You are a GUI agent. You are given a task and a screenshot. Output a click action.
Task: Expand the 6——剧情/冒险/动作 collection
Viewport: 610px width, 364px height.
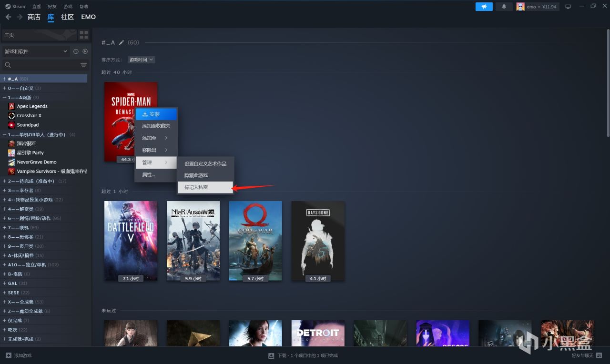[x=4, y=218]
